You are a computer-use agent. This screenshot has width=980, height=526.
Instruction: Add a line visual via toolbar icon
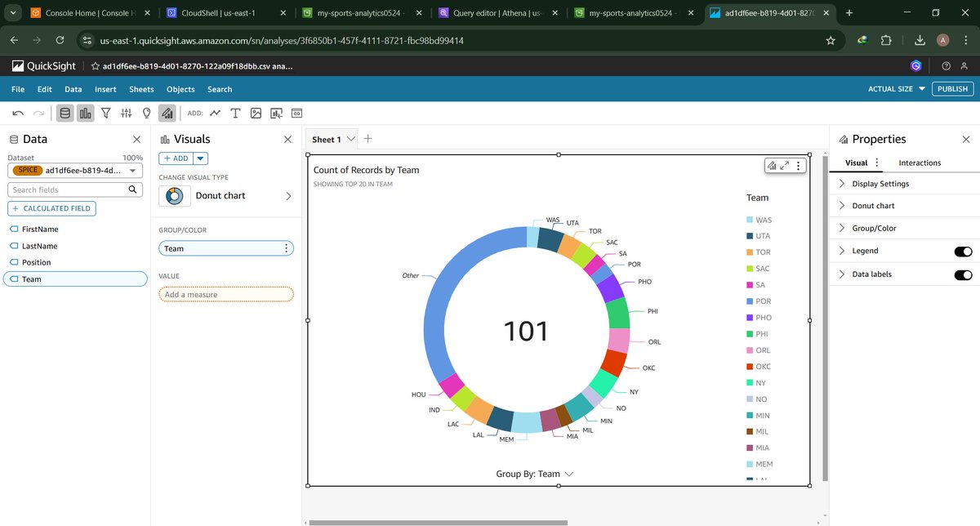point(216,114)
